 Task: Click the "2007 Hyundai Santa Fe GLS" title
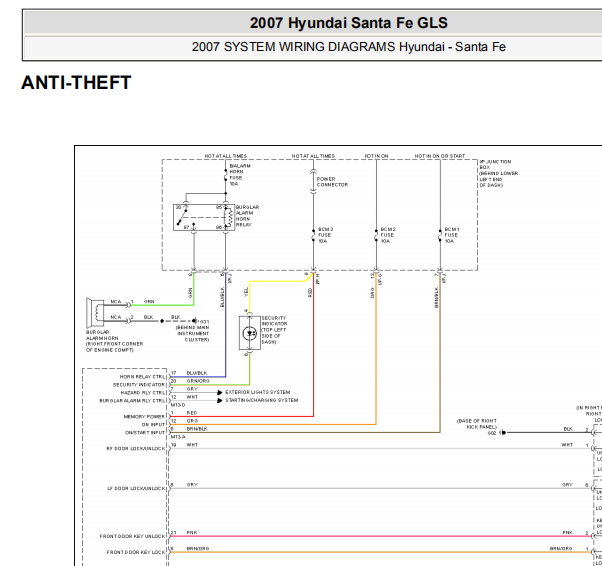tap(349, 23)
